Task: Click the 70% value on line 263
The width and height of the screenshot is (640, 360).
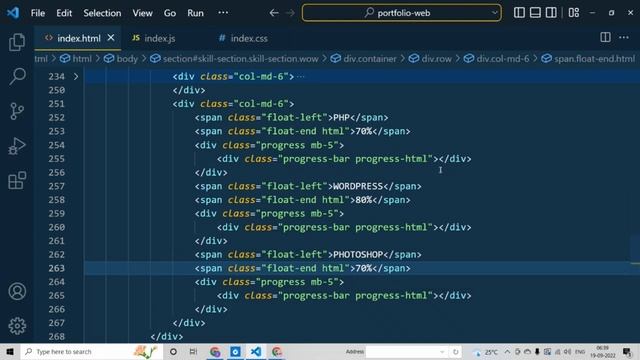Action: point(364,268)
